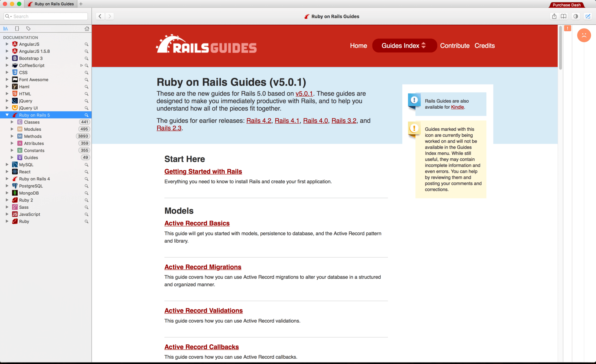Search within AngularJS docset magnifier
The width and height of the screenshot is (596, 364).
click(x=86, y=44)
